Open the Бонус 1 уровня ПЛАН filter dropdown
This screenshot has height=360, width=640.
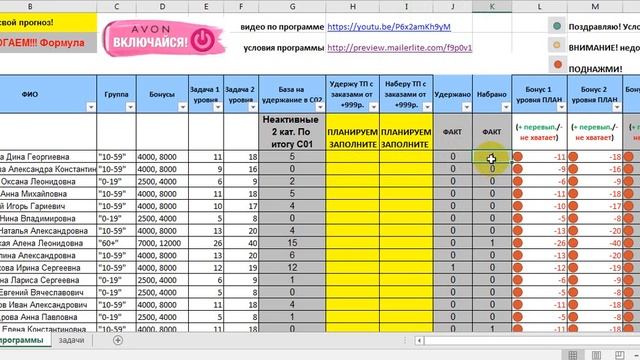coord(561,107)
